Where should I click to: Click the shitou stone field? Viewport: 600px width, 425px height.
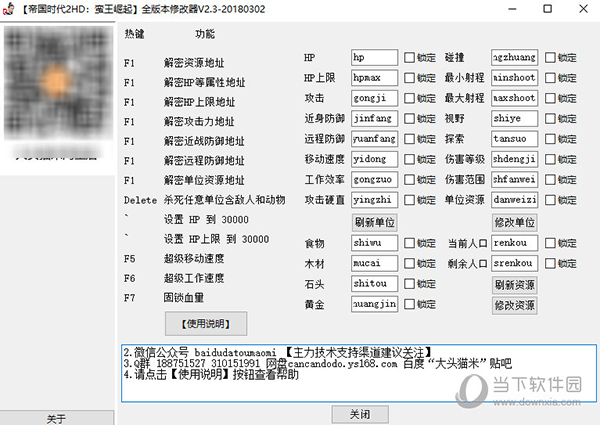(375, 283)
